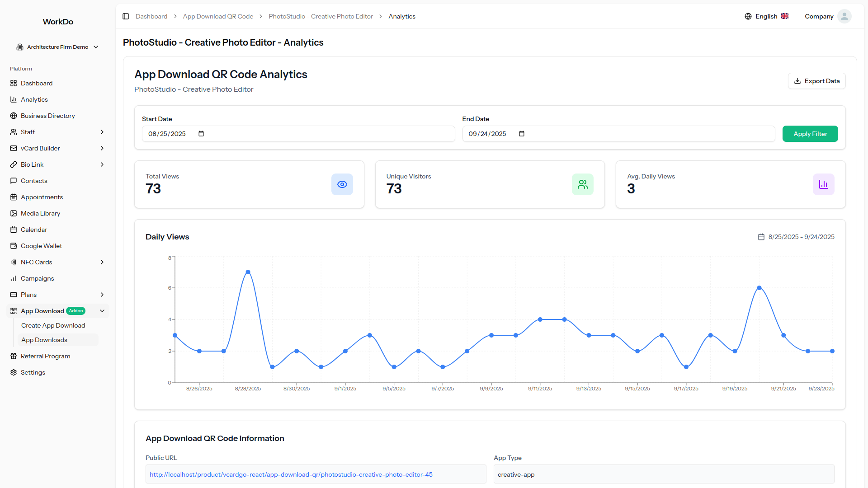Open Start Date calendar picker icon
The width and height of the screenshot is (868, 488).
point(201,134)
